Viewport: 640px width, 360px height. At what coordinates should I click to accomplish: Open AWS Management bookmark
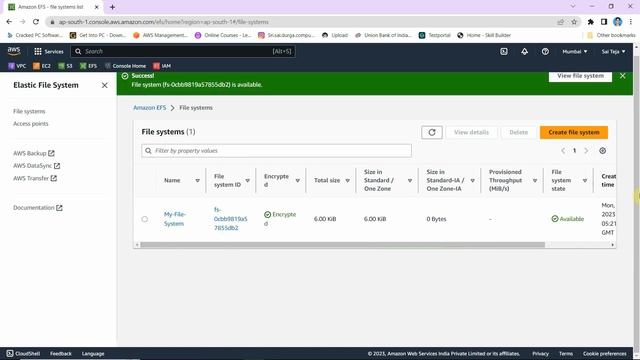point(160,35)
